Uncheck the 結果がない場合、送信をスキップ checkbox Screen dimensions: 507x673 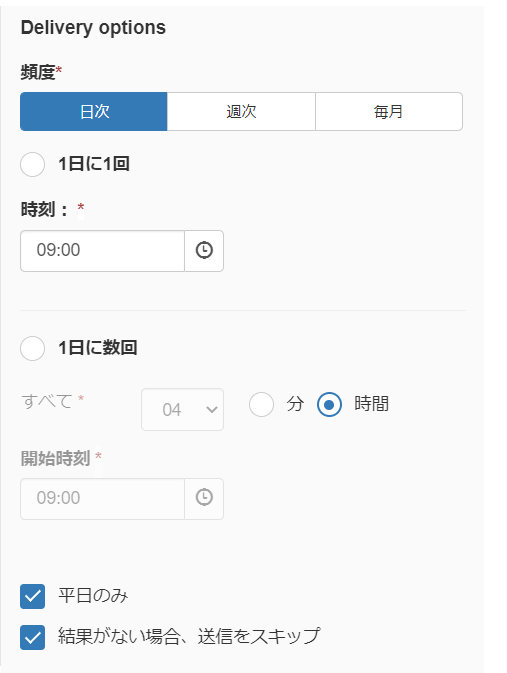(33, 637)
